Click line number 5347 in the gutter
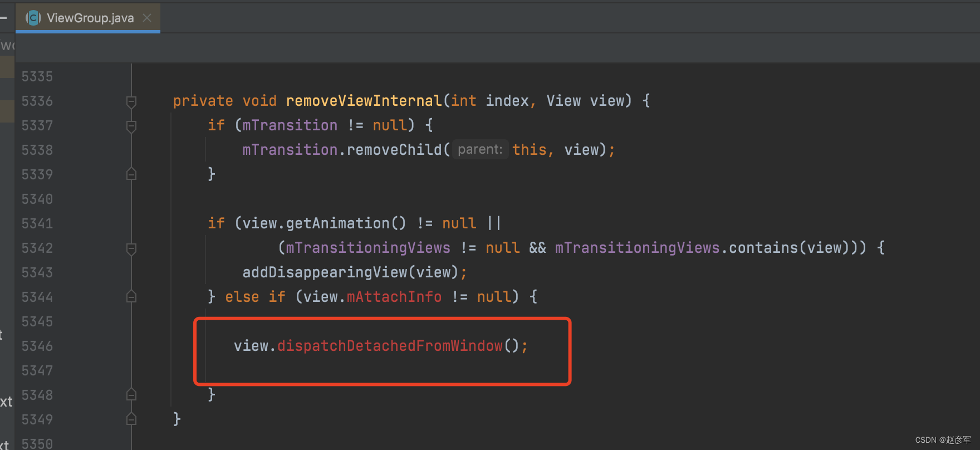 click(x=37, y=371)
